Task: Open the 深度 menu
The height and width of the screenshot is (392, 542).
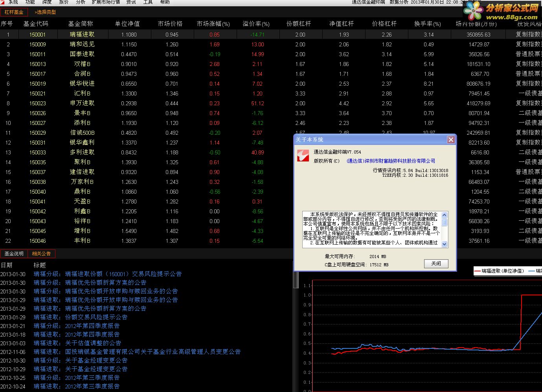Action: point(47,2)
